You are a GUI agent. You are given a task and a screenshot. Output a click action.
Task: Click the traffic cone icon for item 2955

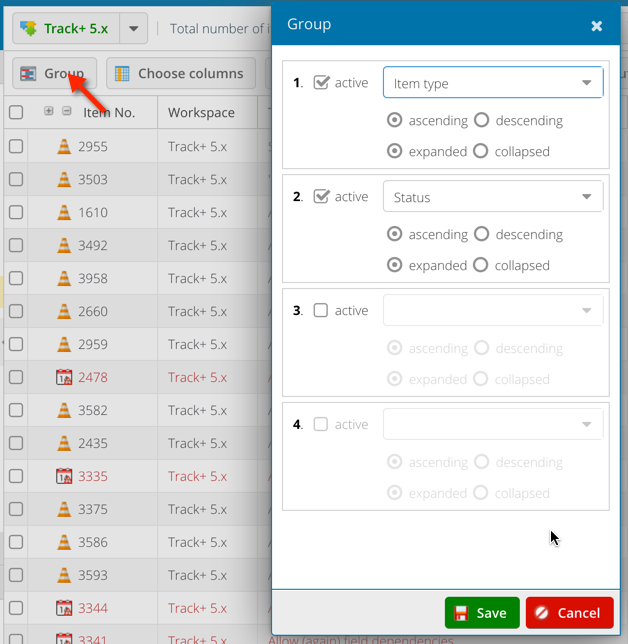pos(64,147)
